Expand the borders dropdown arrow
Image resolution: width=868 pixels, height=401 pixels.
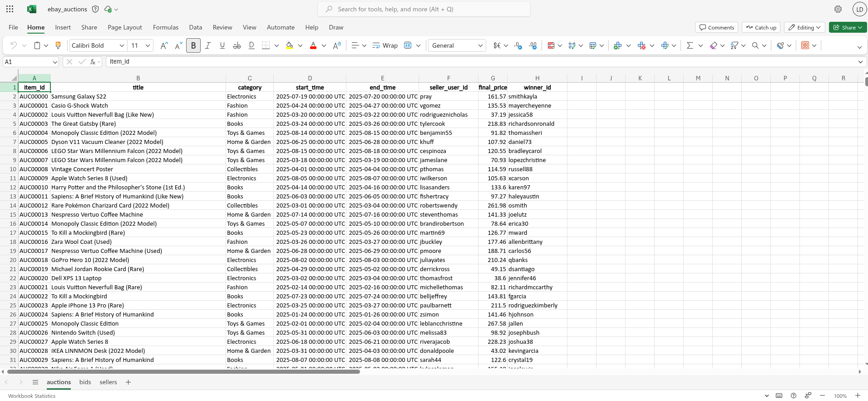pos(276,45)
